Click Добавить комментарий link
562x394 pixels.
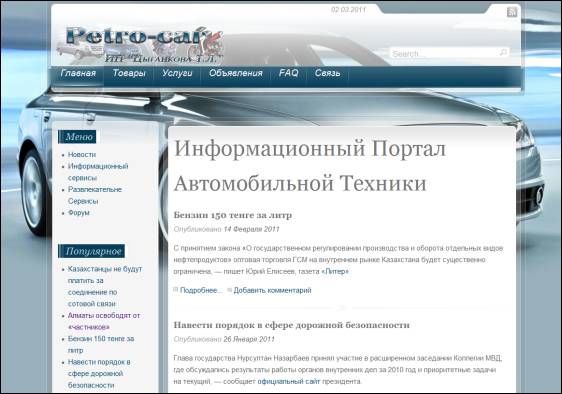click(272, 290)
